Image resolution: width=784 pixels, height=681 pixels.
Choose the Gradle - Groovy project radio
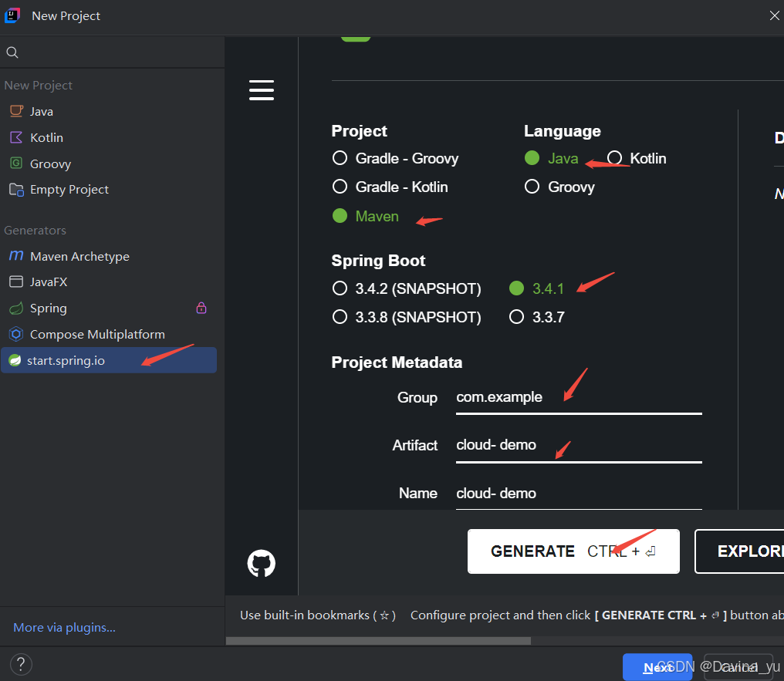point(340,158)
